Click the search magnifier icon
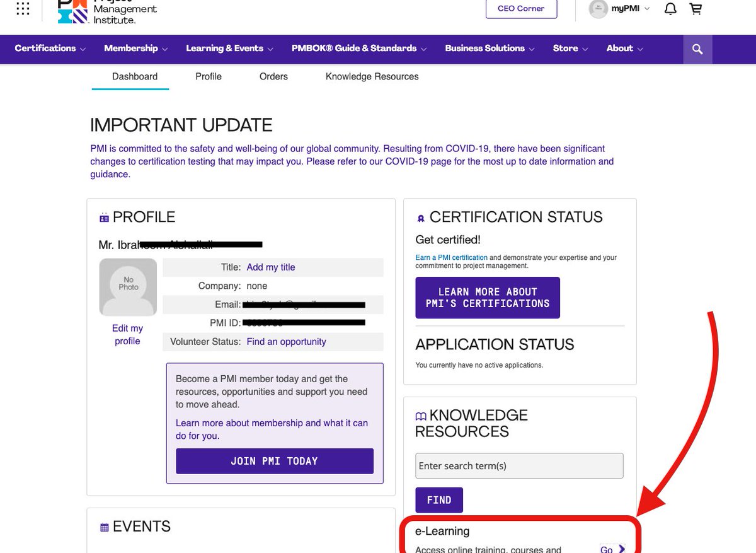The width and height of the screenshot is (756, 553). pos(697,49)
